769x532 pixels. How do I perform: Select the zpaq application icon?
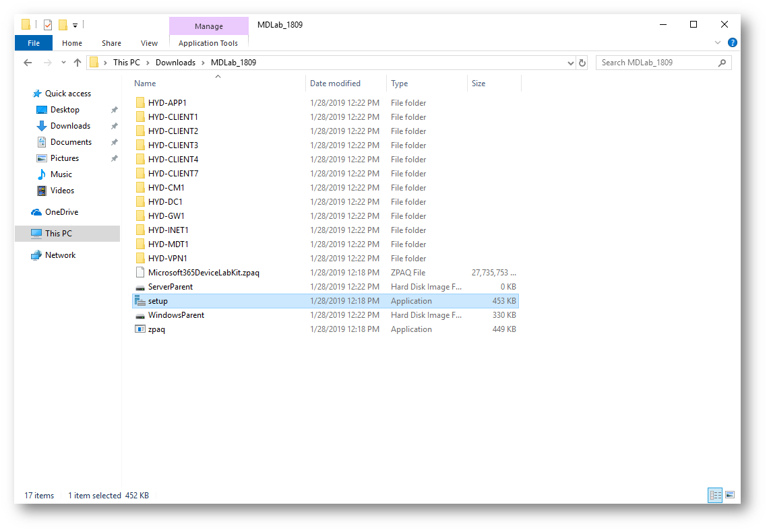140,329
